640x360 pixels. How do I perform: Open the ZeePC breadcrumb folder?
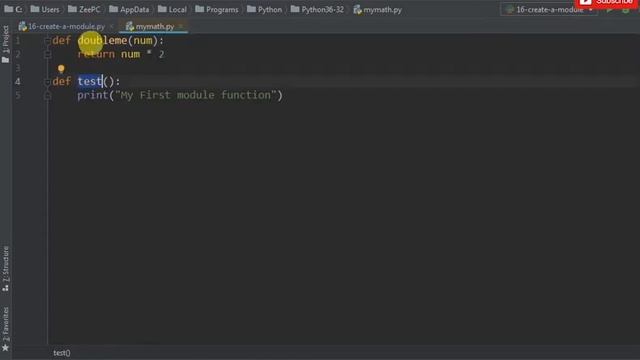point(84,9)
